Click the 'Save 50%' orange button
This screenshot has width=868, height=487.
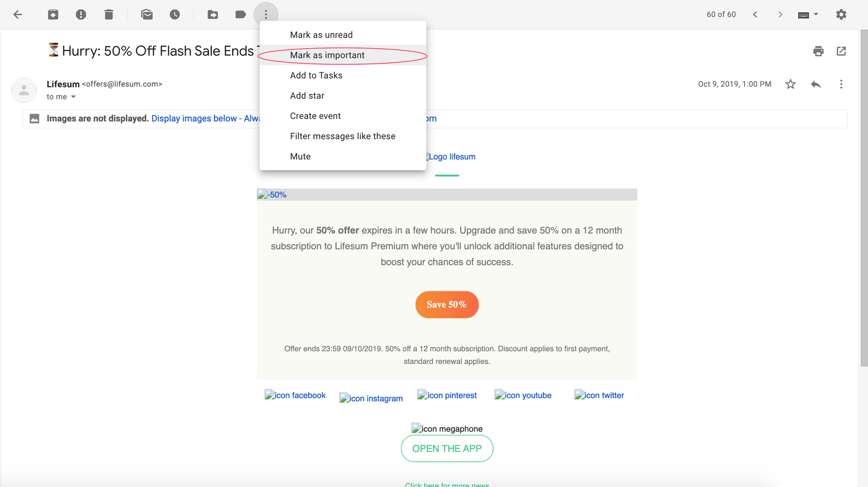pyautogui.click(x=447, y=304)
